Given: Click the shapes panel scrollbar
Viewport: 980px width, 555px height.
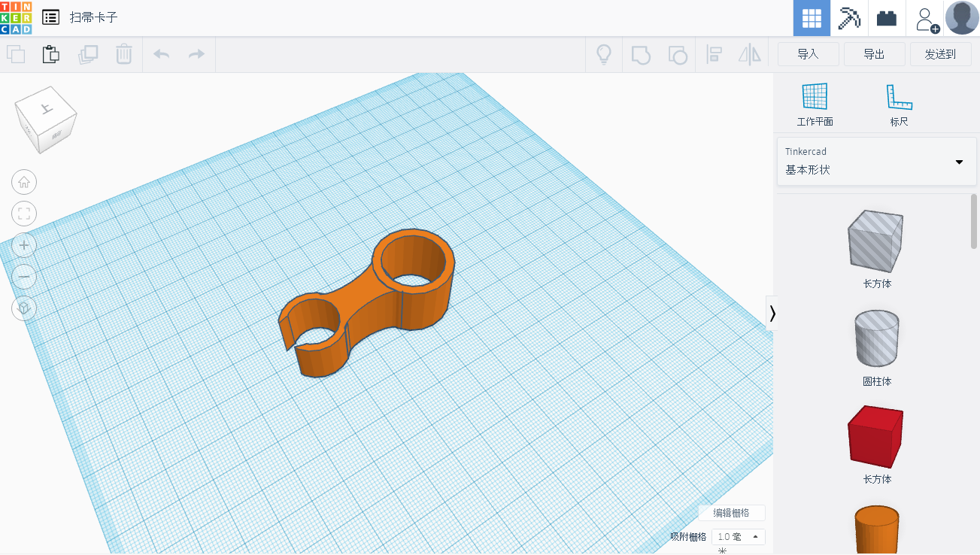Looking at the screenshot, I should coord(974,221).
